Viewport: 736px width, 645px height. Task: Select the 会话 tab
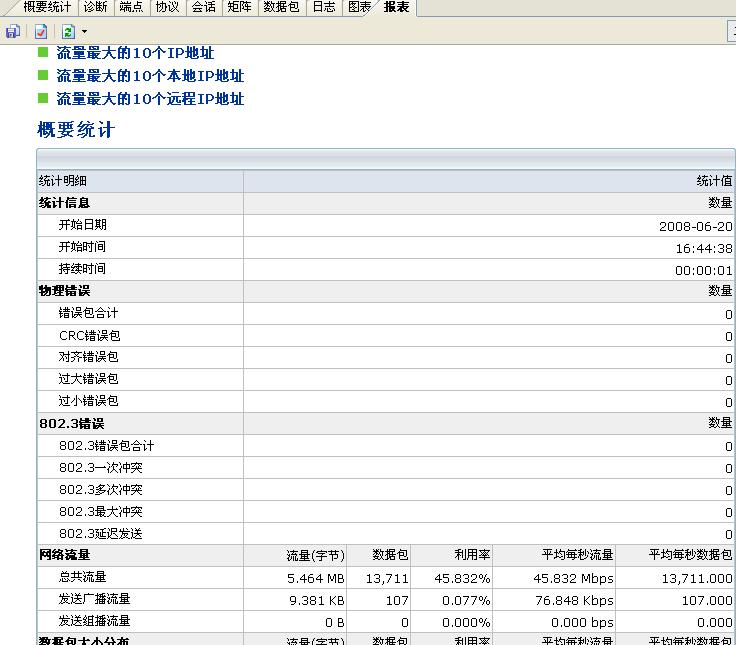point(204,7)
